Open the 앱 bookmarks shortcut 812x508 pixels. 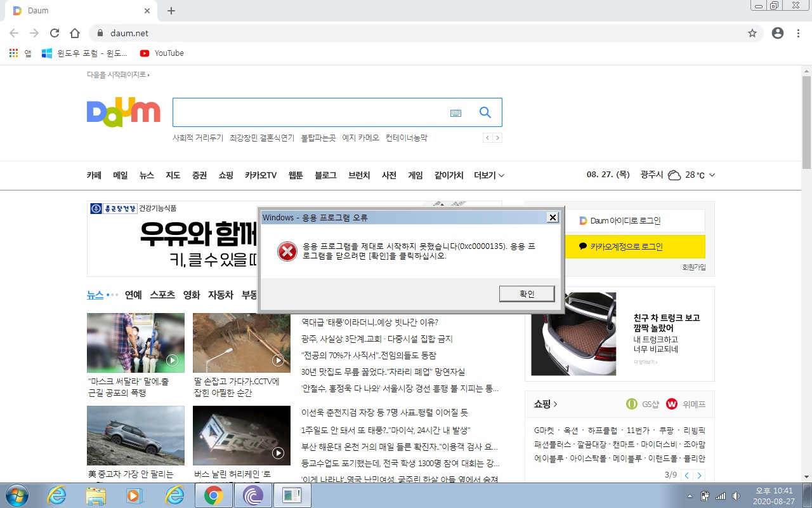coord(20,53)
